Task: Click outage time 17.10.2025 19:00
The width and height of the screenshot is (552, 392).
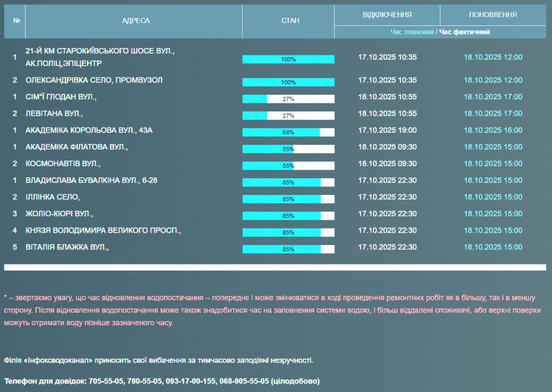Action: [x=387, y=130]
